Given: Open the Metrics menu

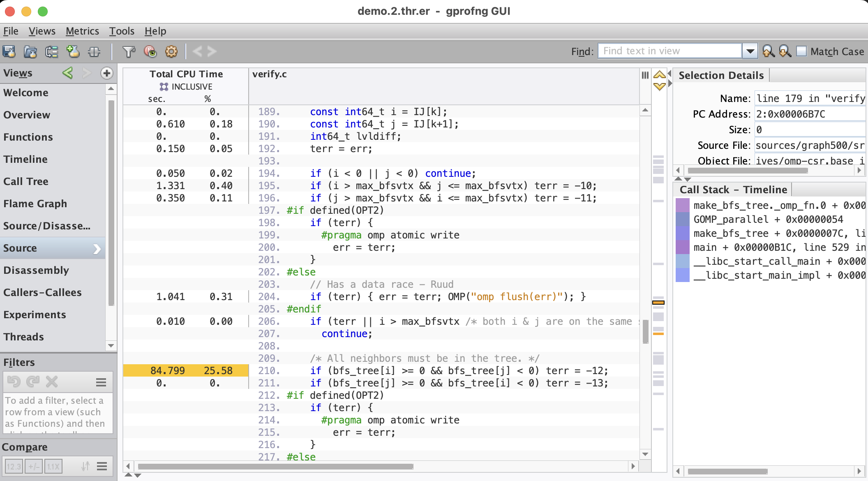Looking at the screenshot, I should (x=82, y=31).
